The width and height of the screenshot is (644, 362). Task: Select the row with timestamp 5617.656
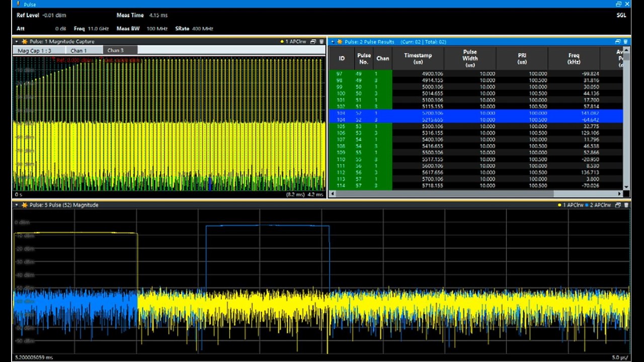pos(476,172)
